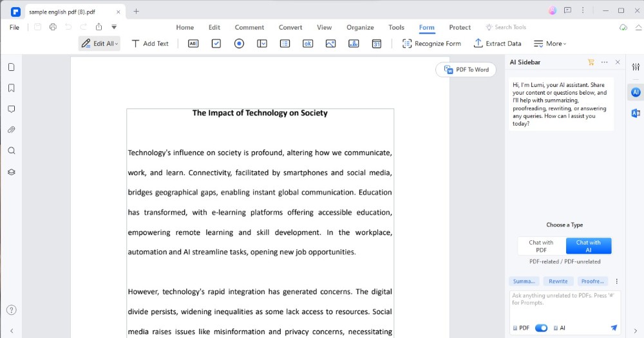Select the signature field form tool
Viewport: 644px width, 338px height.
pos(354,44)
